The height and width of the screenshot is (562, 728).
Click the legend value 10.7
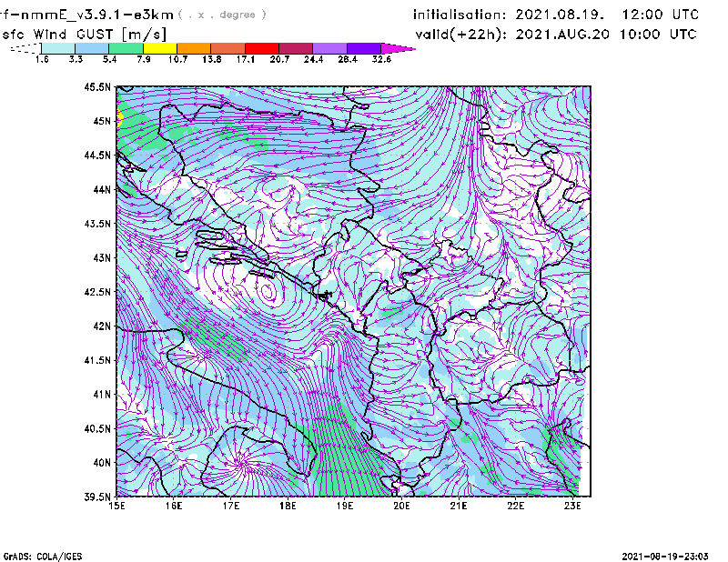coord(177,59)
